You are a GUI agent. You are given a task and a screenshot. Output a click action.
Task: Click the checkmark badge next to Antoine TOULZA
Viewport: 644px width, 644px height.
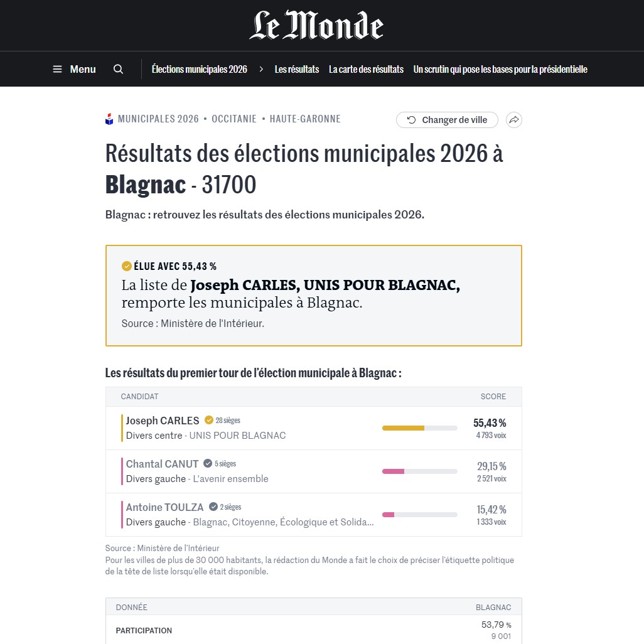click(213, 507)
